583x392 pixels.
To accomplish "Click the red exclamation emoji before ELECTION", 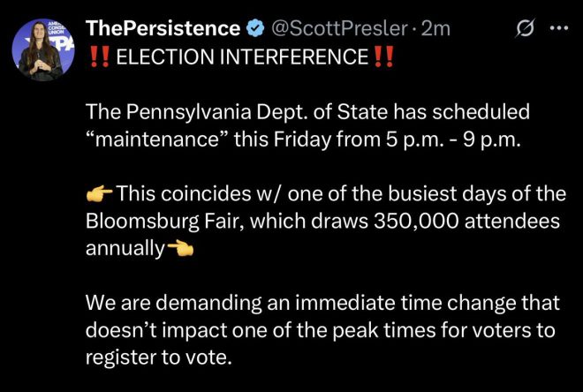I will point(98,58).
